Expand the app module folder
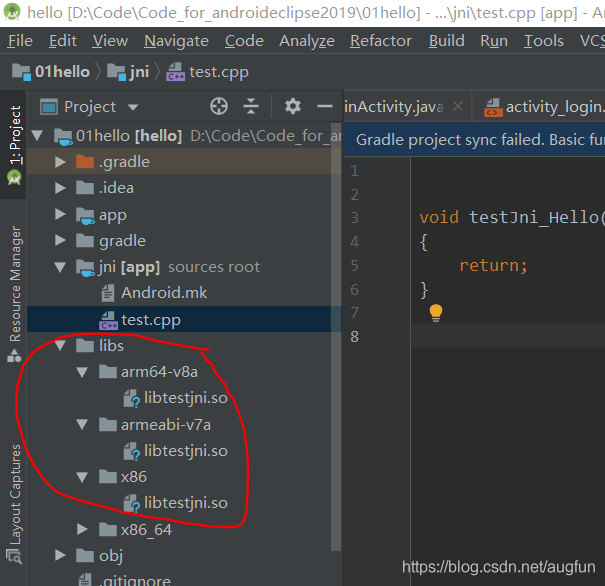 point(60,214)
